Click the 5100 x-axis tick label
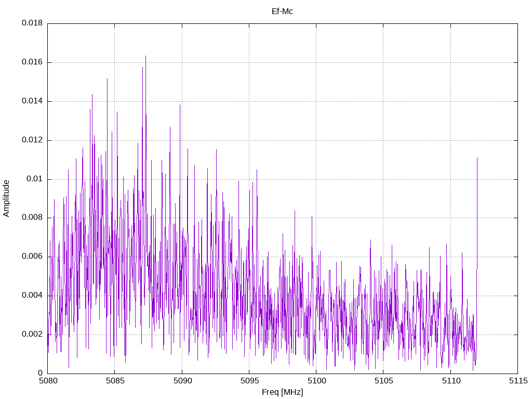 click(316, 381)
